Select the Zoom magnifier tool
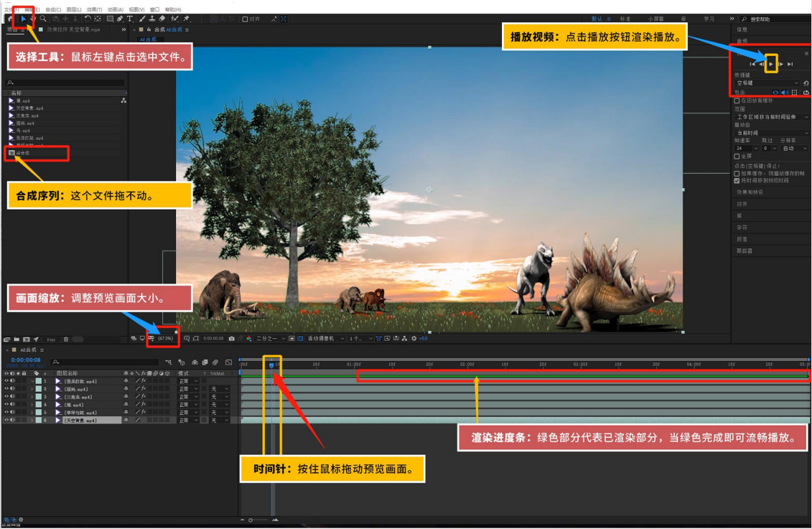Image resolution: width=812 pixels, height=529 pixels. [x=43, y=19]
